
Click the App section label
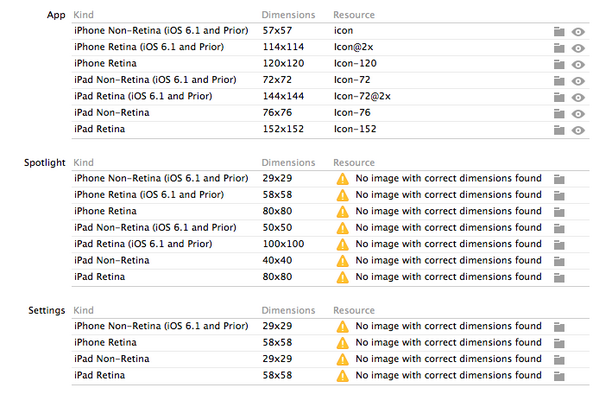point(56,15)
